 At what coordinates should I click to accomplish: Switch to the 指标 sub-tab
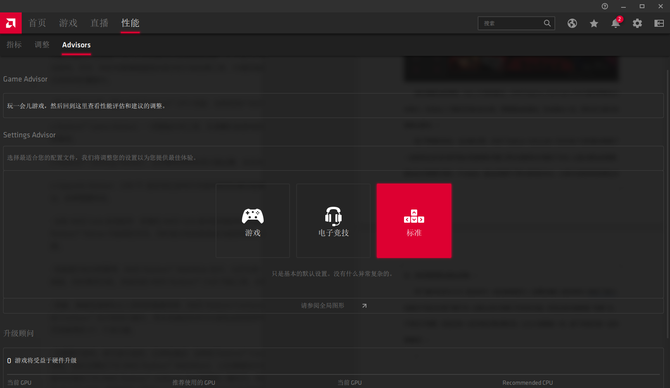14,44
